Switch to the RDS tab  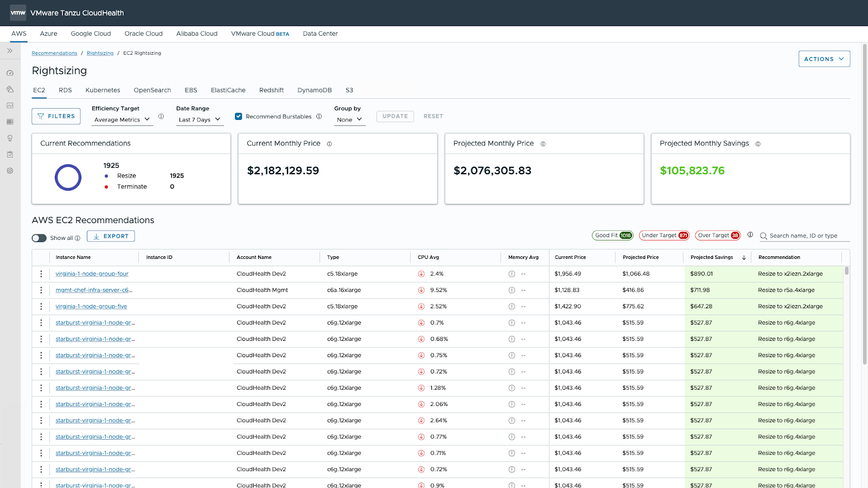pyautogui.click(x=65, y=90)
